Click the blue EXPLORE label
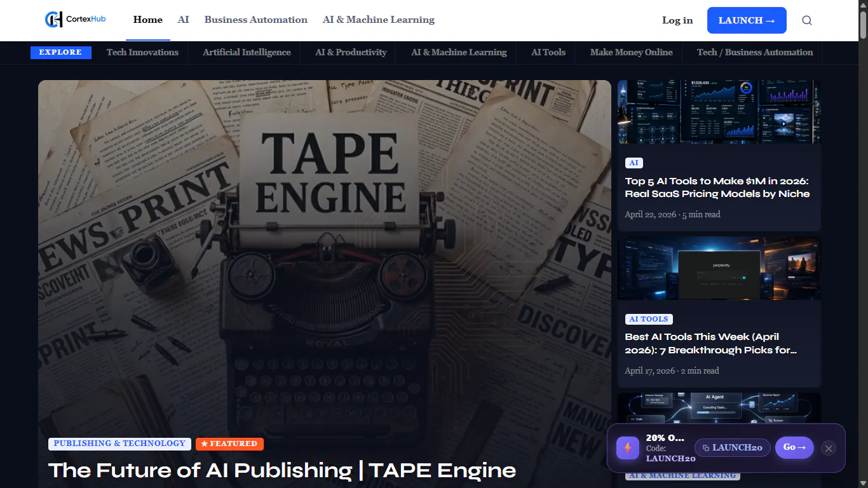Viewport: 868px width, 488px height. (x=61, y=52)
